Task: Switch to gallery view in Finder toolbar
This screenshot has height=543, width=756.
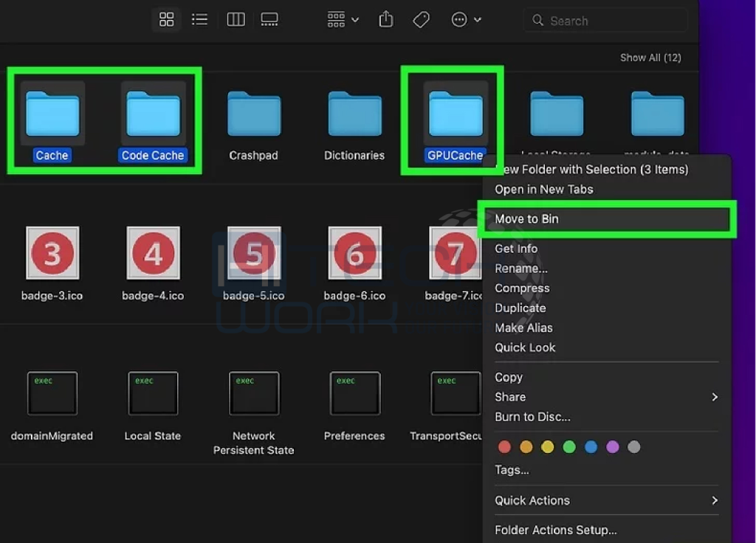Action: (x=269, y=20)
